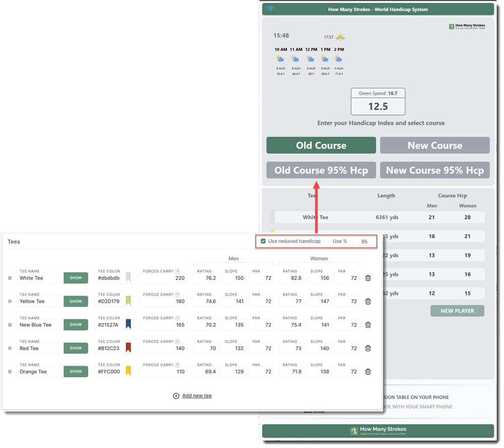Click the Orange Tee name field
Viewport: 504px width, 448px height.
point(39,371)
